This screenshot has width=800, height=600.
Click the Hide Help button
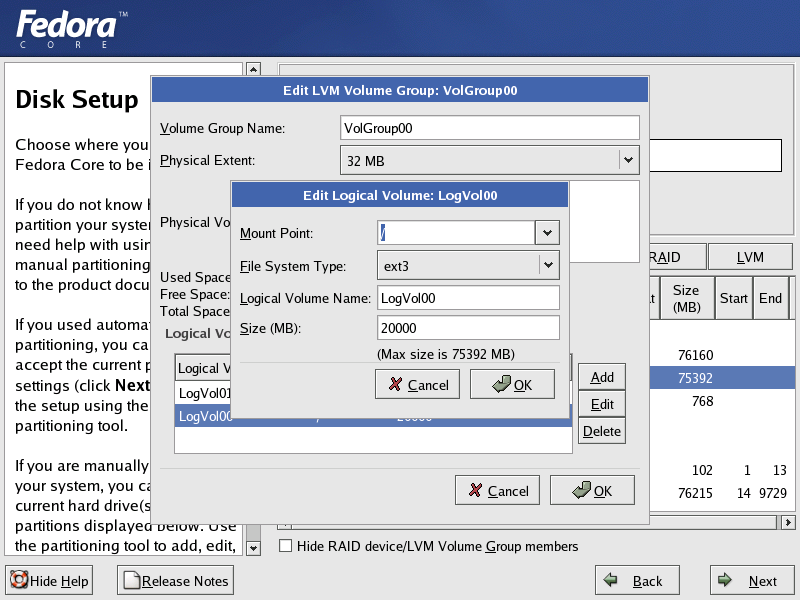coord(49,580)
